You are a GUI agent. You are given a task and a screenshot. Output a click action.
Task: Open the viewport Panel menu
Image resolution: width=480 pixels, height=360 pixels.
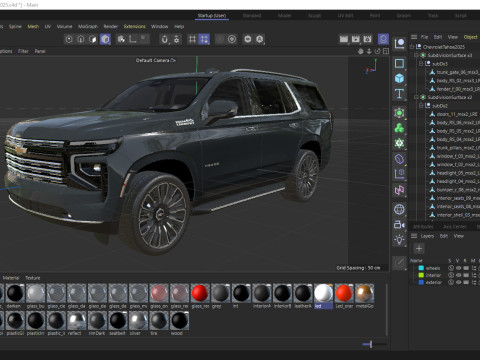click(x=40, y=51)
